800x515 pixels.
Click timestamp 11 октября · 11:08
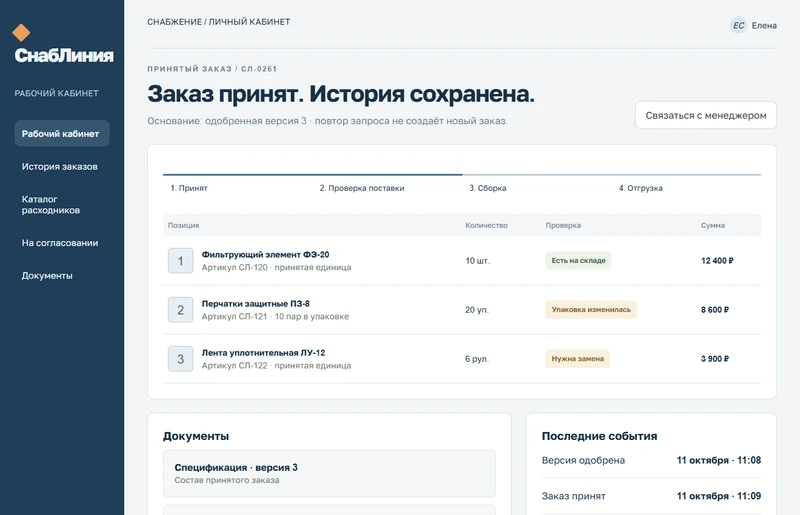click(x=718, y=460)
